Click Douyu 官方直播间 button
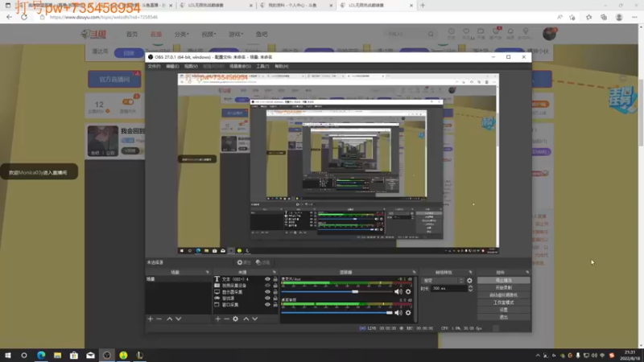Screen dimensions: 644x362 pyautogui.click(x=114, y=79)
